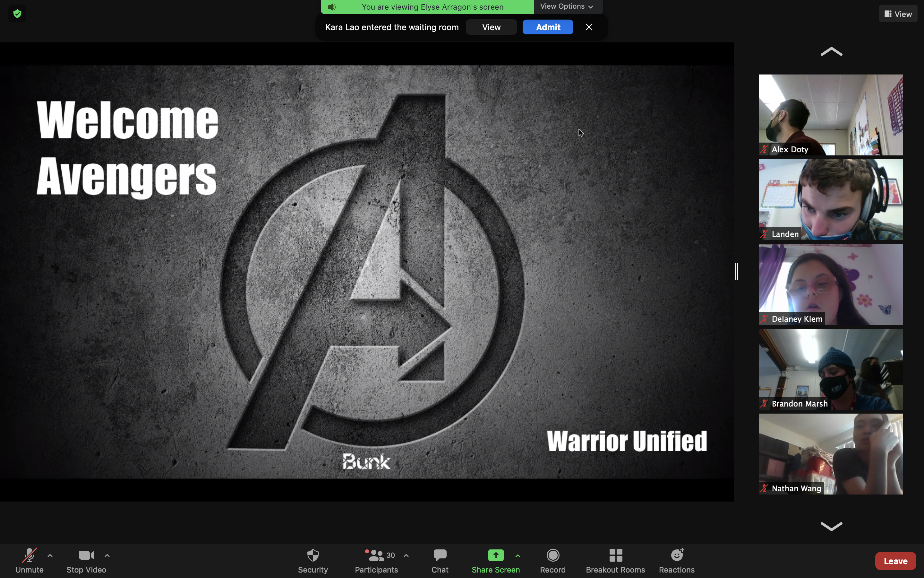Show next participant videos with down chevron

tap(831, 526)
